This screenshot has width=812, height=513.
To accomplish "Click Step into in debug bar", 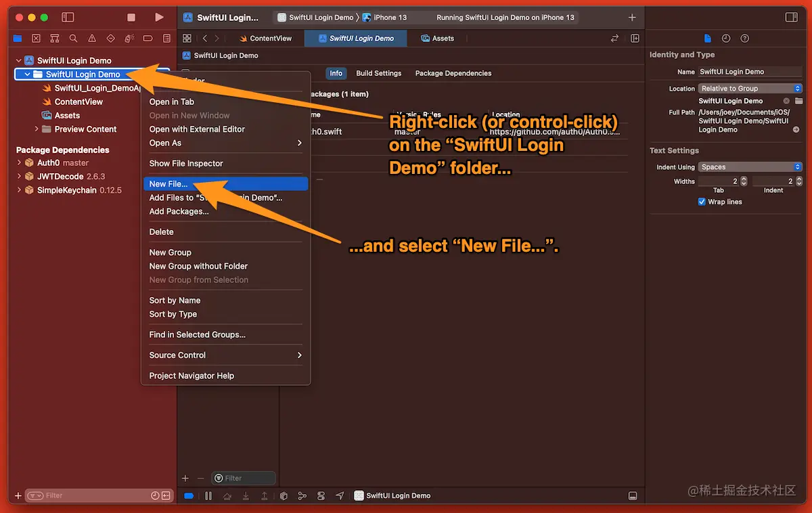I will coord(246,495).
